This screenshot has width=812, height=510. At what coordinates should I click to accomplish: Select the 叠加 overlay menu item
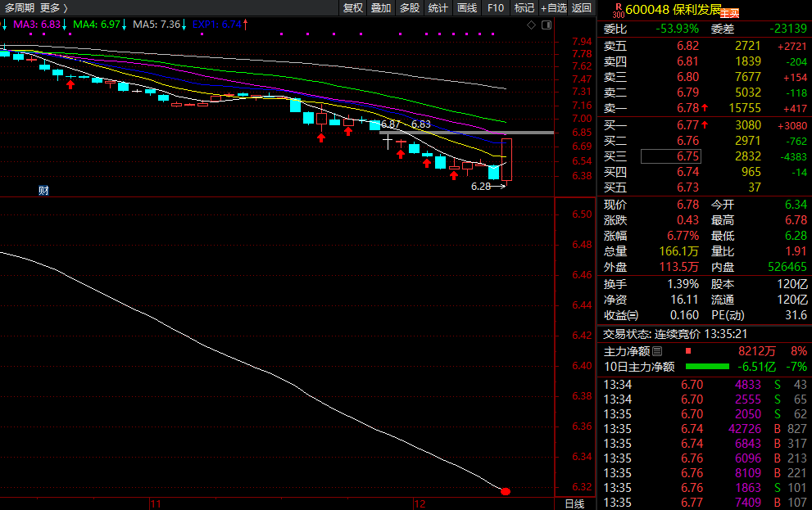coord(381,7)
